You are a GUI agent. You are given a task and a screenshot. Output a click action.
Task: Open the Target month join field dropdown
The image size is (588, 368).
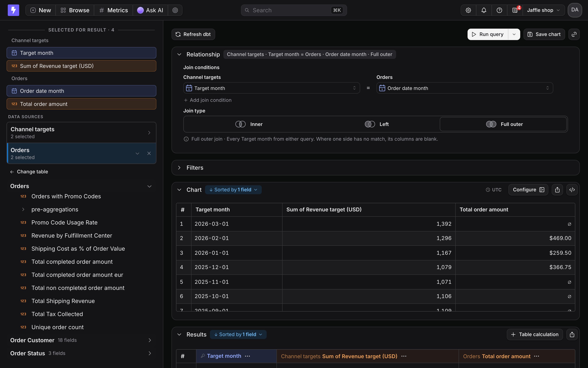click(x=271, y=88)
